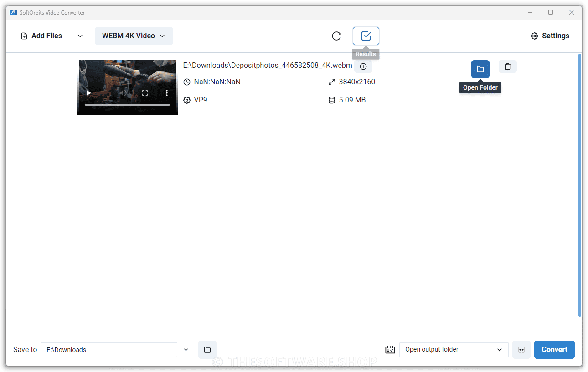
Task: Maximize the SoftOrbits Video Converter window
Action: click(x=551, y=12)
